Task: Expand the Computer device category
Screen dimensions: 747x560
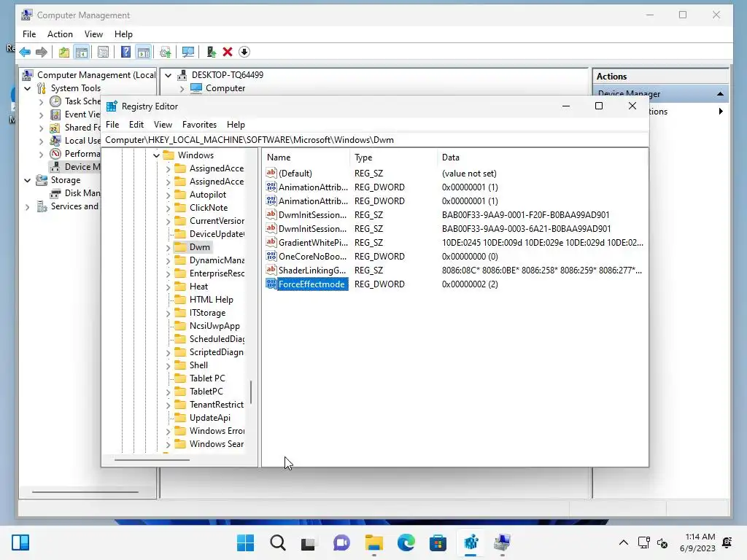Action: (x=182, y=88)
